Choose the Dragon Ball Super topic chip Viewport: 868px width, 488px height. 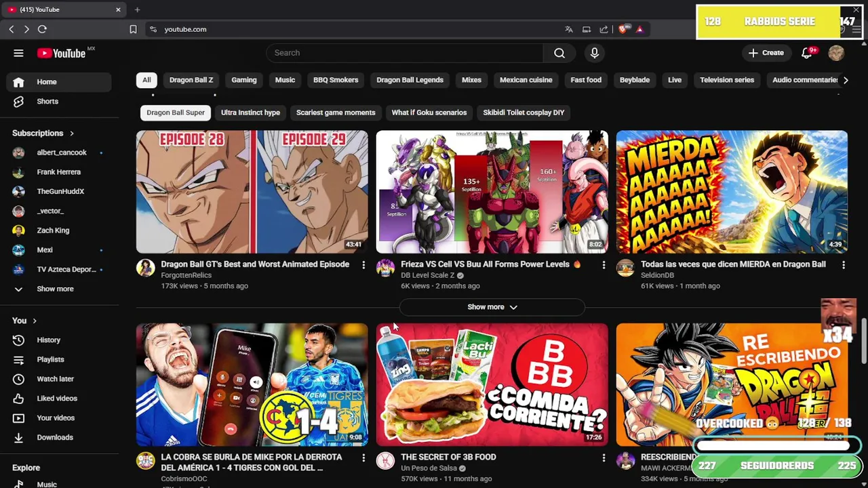[x=176, y=113]
